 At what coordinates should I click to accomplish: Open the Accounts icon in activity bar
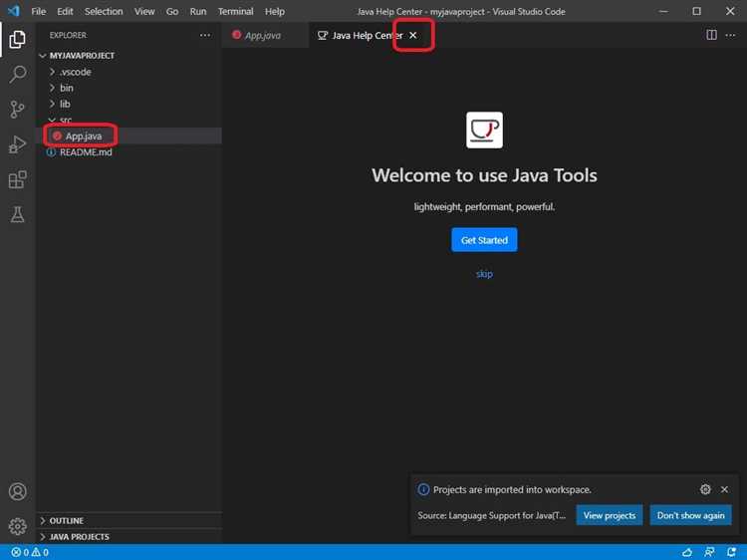coord(18,491)
